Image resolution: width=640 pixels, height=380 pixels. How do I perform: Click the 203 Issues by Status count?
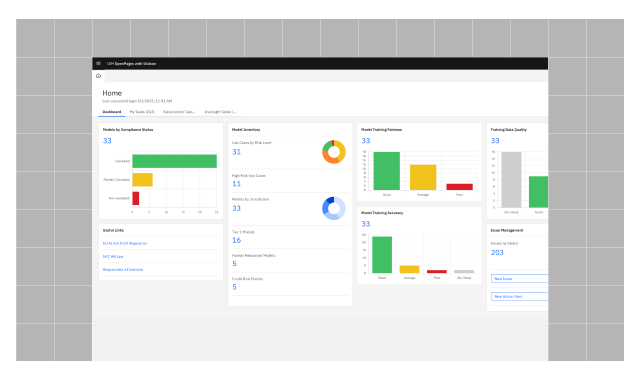[x=497, y=253]
